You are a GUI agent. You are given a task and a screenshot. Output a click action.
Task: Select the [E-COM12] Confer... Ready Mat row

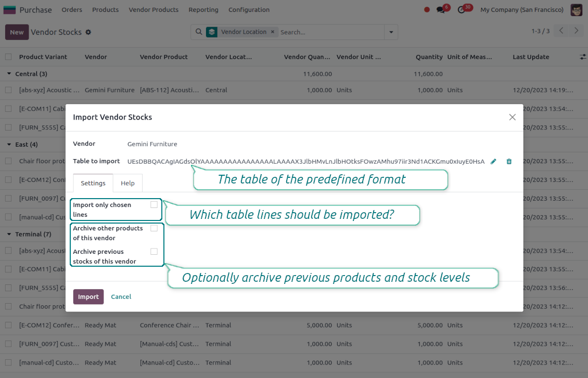coord(8,325)
